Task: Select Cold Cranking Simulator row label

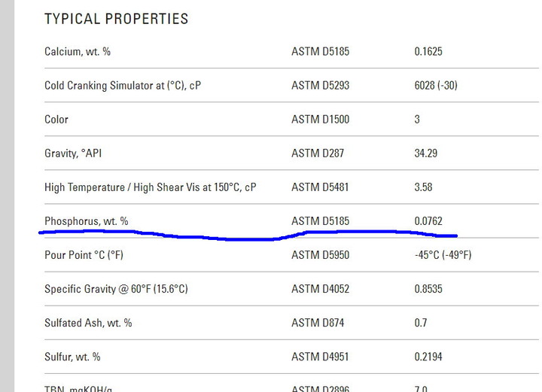Action: coord(123,86)
